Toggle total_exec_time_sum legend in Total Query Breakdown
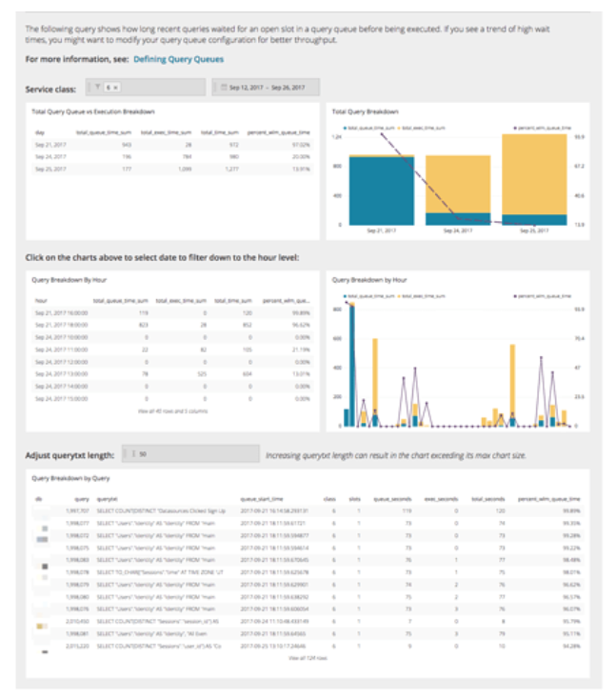Screen dimensions: 616x699 421,128
